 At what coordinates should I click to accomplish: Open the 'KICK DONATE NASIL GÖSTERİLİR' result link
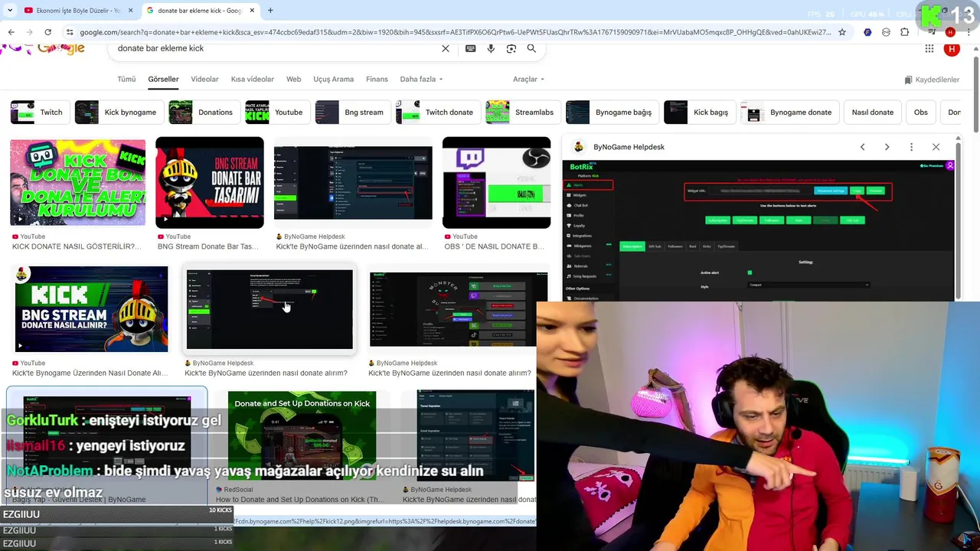[77, 246]
